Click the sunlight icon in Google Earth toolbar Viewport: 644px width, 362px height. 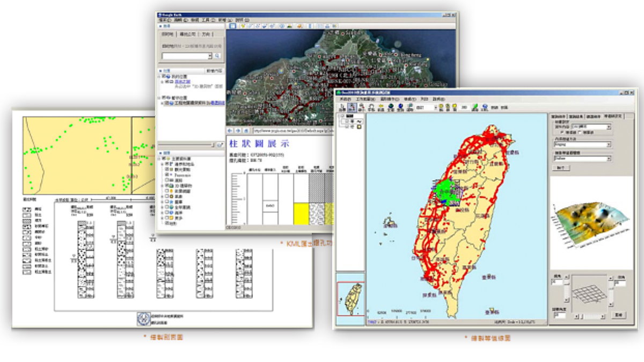click(289, 26)
